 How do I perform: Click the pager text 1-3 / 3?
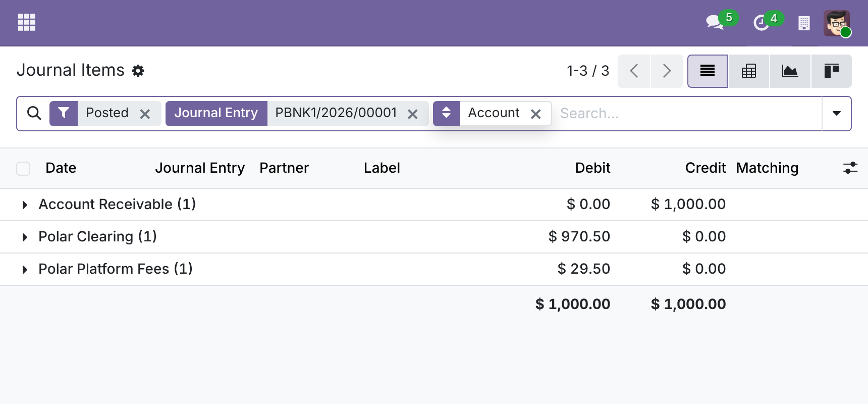(588, 71)
